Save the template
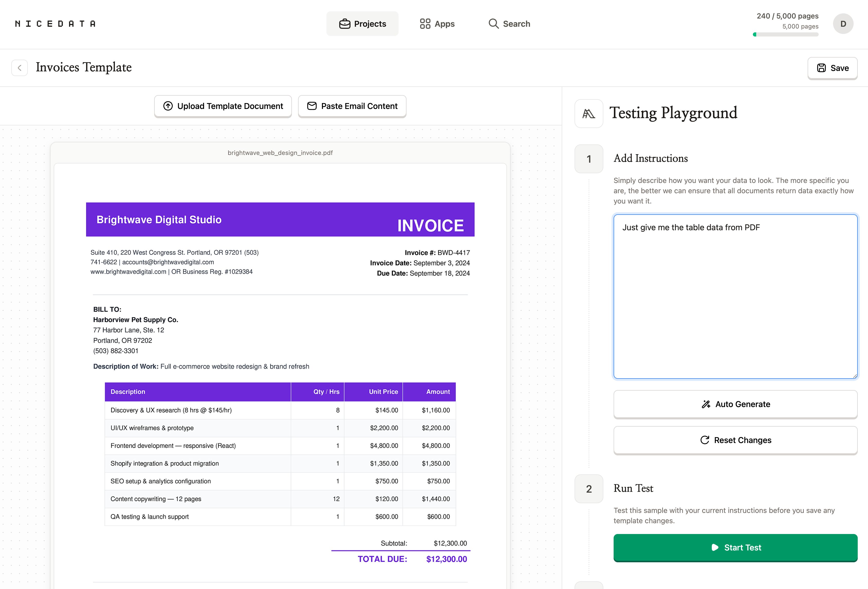This screenshot has width=868, height=589. coord(832,68)
